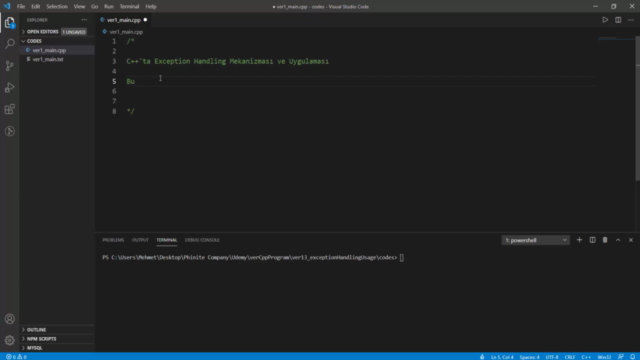The height and width of the screenshot is (360, 640).
Task: Click errors and warnings count in status bar
Action: pyautogui.click(x=16, y=357)
